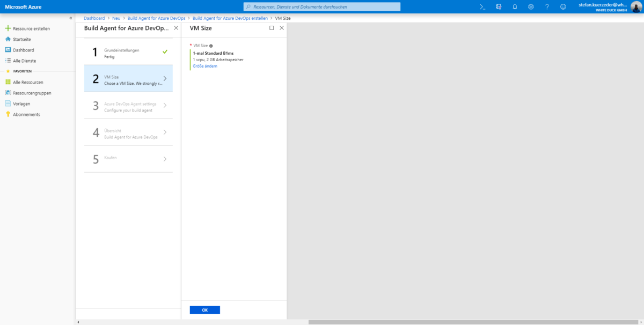Collapse the sidebar with the double chevron
Image resolution: width=644 pixels, height=325 pixels.
[70, 18]
